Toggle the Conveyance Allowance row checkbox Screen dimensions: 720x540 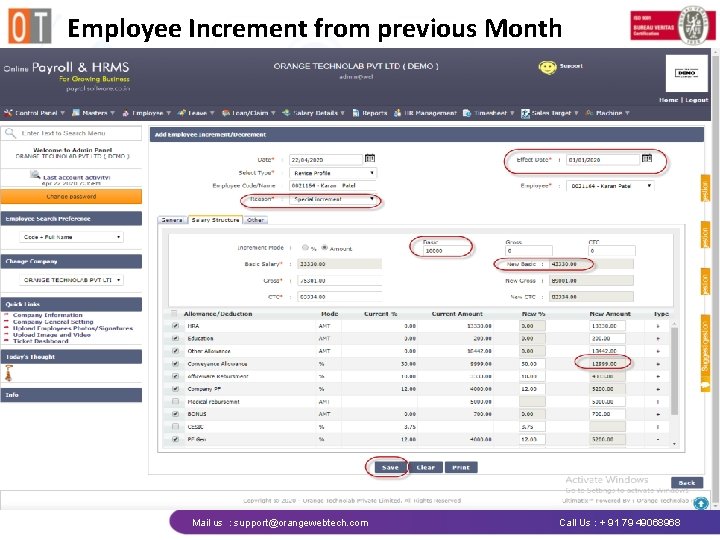click(x=175, y=364)
